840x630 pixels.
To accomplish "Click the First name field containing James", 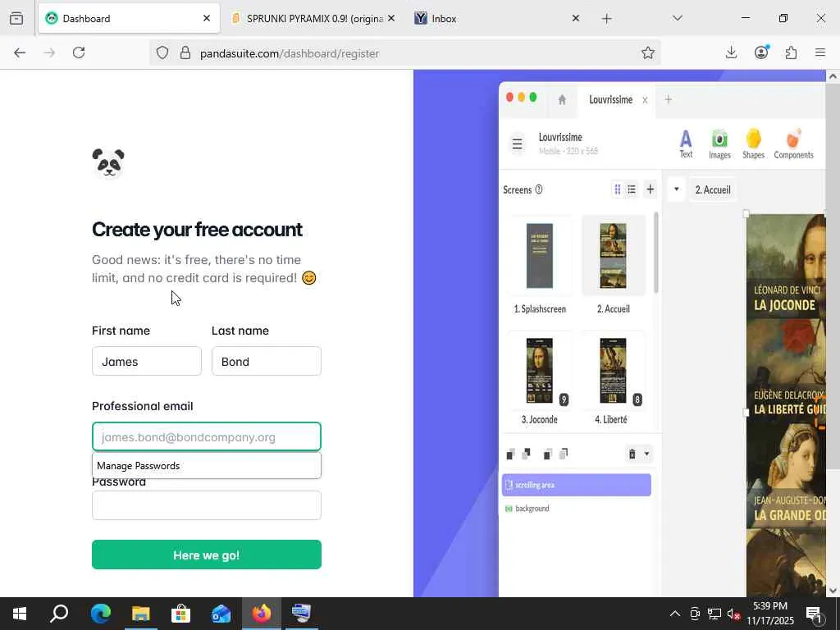I will point(147,361).
